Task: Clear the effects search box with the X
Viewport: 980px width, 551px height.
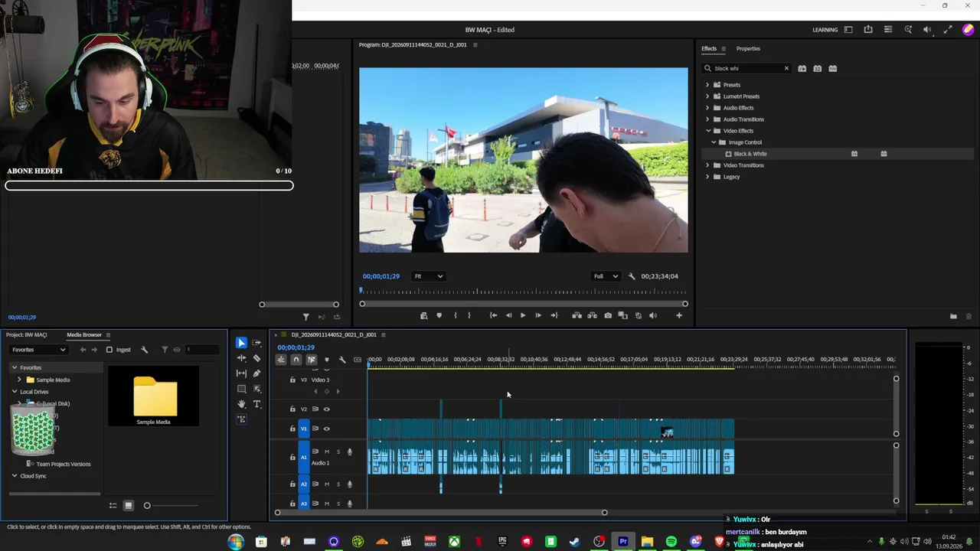Action: (786, 68)
